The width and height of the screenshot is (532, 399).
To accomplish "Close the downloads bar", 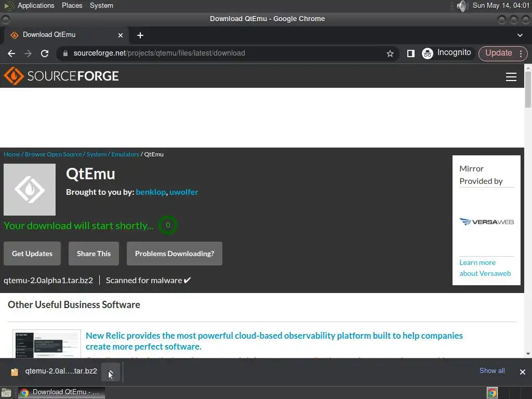I will click(522, 371).
